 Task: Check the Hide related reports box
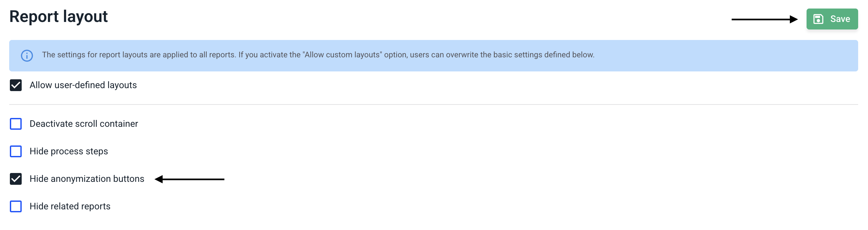[16, 206]
